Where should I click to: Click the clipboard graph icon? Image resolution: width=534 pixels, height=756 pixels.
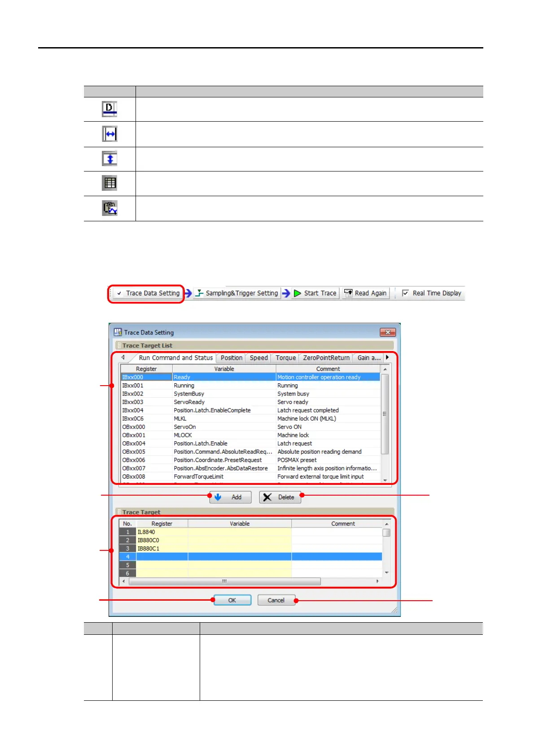point(109,208)
